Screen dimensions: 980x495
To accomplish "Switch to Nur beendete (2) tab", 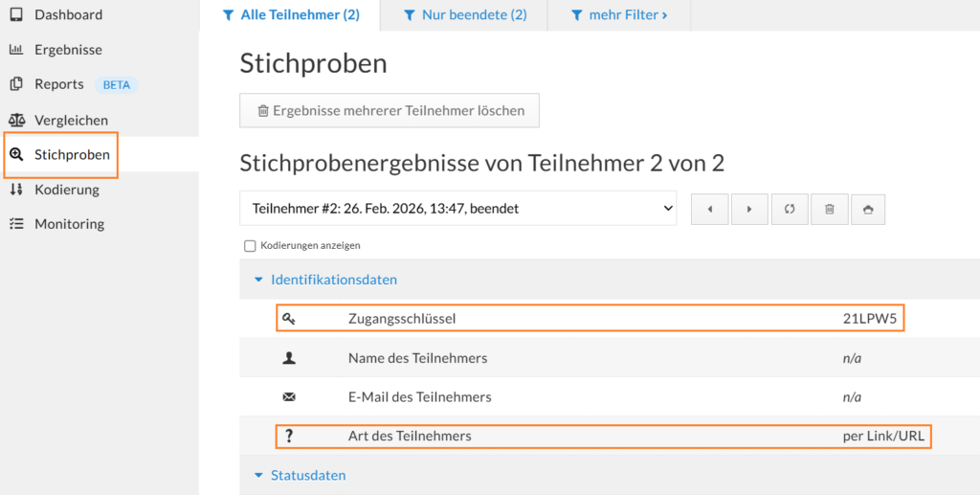I will click(464, 15).
